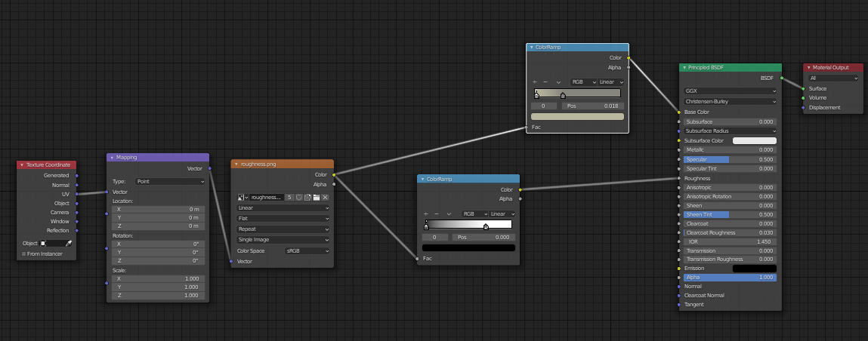Click the Generated output socket

click(76, 176)
